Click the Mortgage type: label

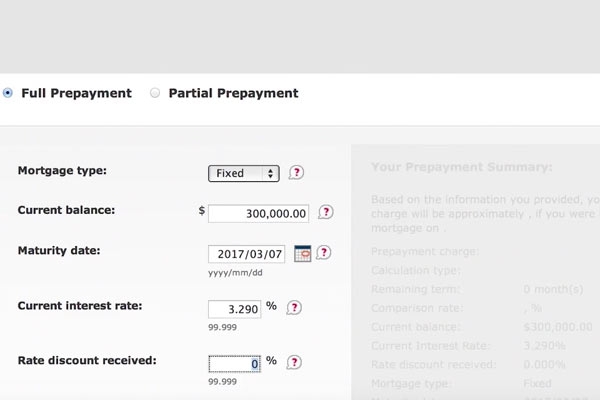pos(62,171)
